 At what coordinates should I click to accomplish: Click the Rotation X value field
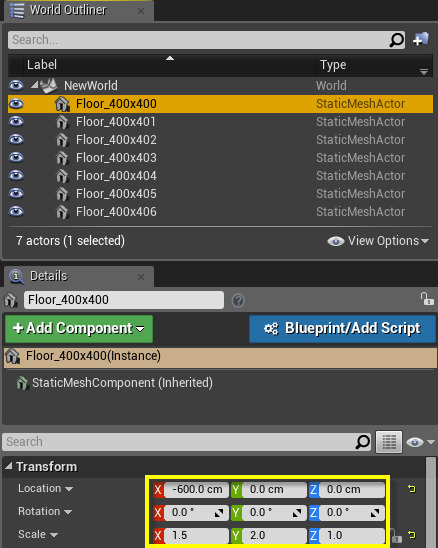coord(196,513)
